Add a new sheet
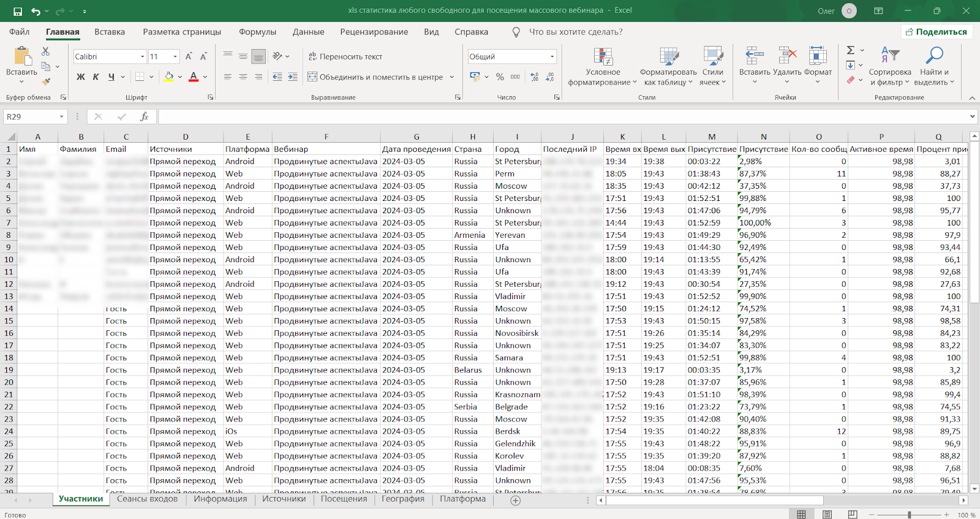Viewport: 980px width, 519px height. (516, 501)
